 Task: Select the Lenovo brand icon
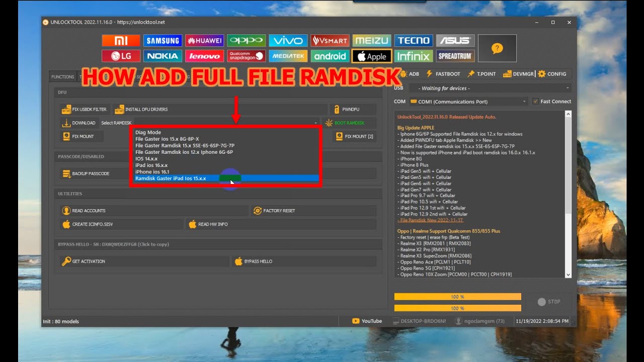(x=204, y=56)
